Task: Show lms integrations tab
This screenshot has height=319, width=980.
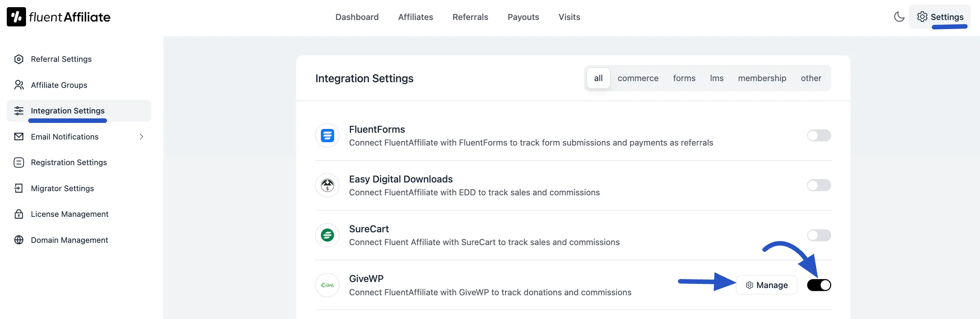Action: click(x=716, y=78)
